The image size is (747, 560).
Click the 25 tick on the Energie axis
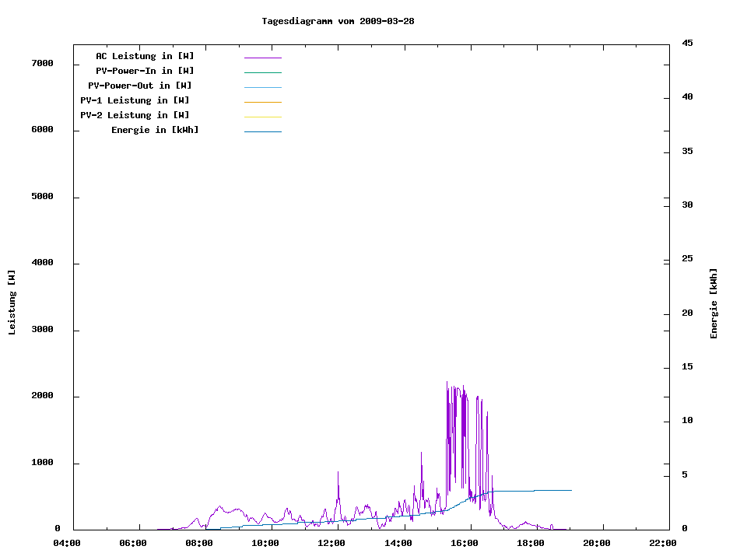pos(687,259)
